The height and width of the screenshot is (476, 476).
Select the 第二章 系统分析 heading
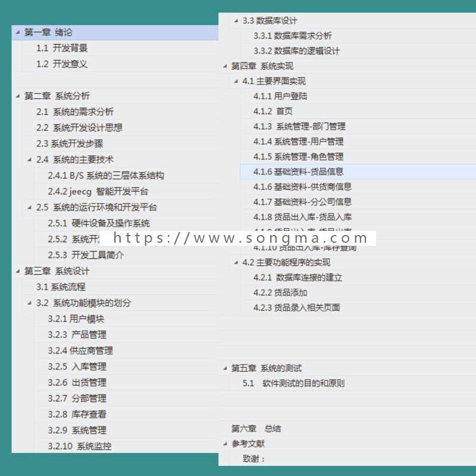point(57,96)
